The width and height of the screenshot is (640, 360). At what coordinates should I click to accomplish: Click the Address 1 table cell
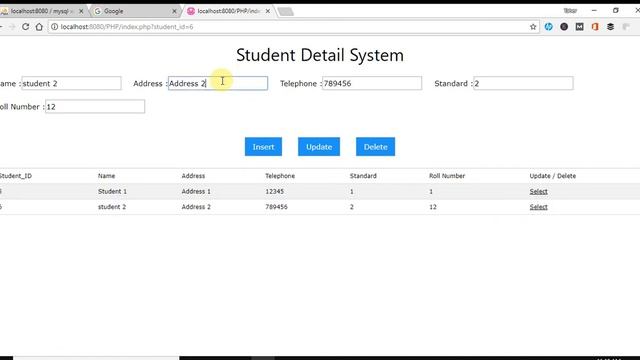click(196, 191)
